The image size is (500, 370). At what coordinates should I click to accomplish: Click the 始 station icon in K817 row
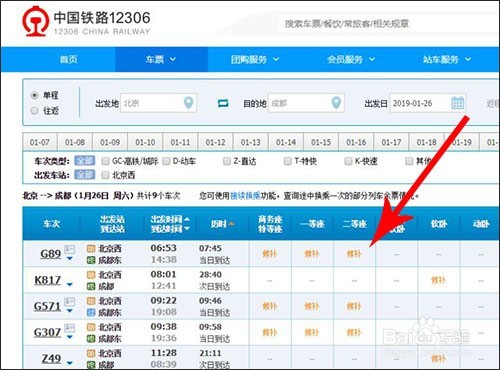(91, 275)
